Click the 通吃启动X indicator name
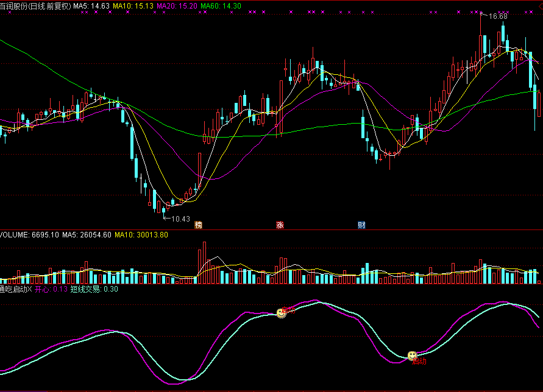 [15, 289]
